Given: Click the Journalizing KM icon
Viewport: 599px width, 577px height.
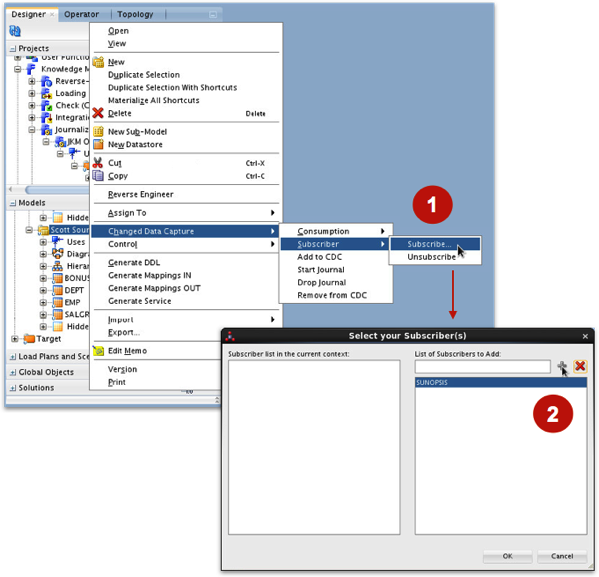Looking at the screenshot, I should coord(46,130).
